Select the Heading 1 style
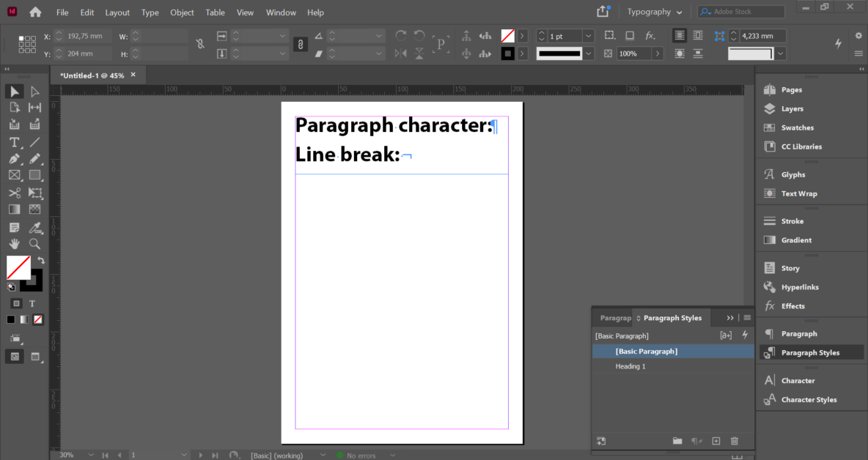Image resolution: width=868 pixels, height=460 pixels. point(630,366)
